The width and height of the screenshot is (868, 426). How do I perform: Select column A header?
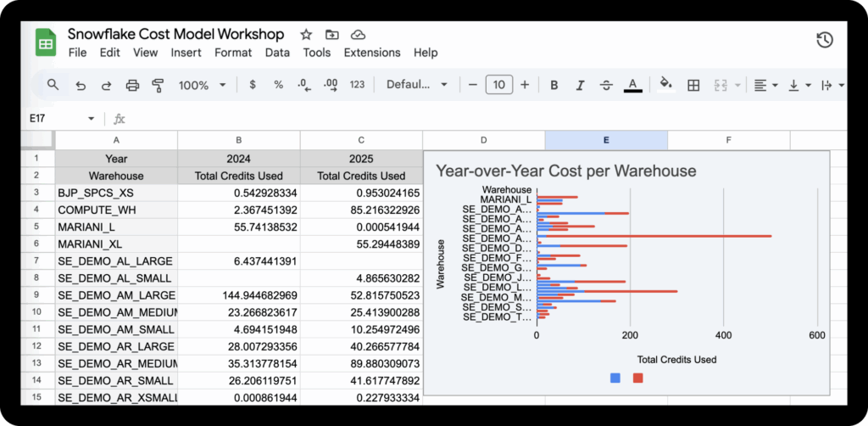click(116, 141)
